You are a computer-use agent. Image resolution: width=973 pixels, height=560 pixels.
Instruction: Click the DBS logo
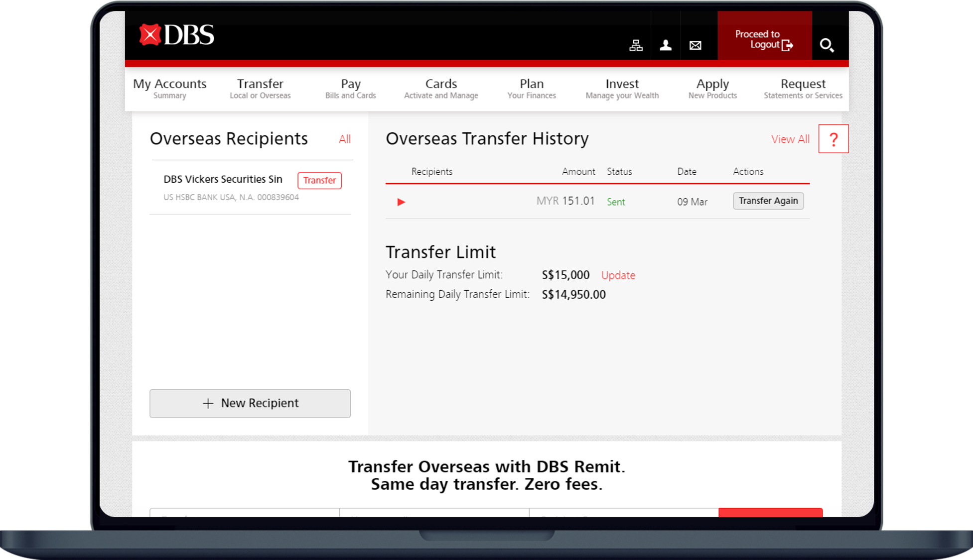[177, 35]
